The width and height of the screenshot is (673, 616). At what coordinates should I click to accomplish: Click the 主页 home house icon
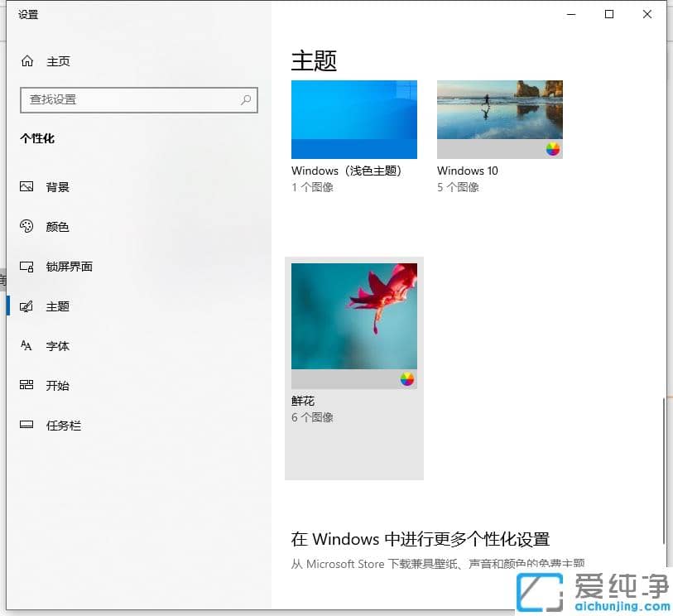pos(25,60)
